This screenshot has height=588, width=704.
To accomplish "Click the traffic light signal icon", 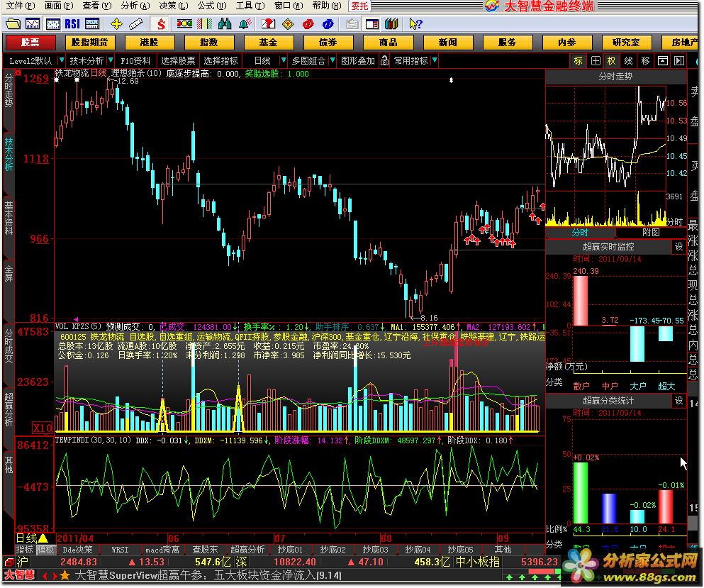I will pyautogui.click(x=184, y=23).
